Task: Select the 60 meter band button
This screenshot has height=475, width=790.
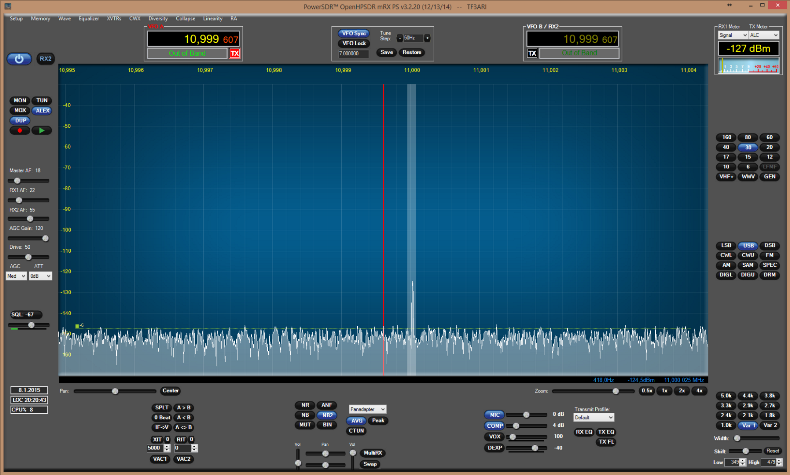Action: coord(769,137)
